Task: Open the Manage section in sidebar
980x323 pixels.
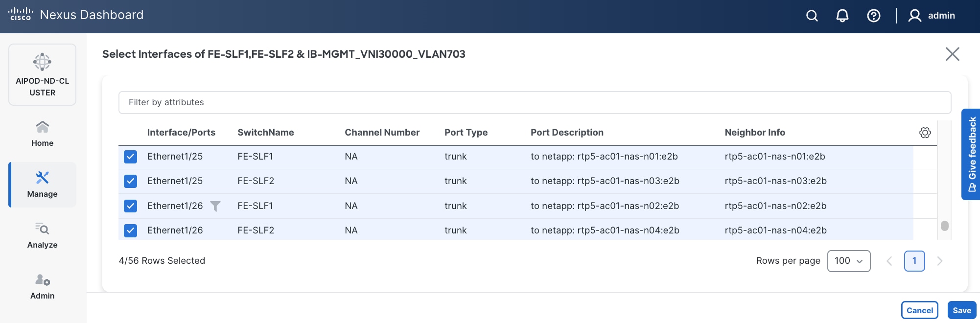Action: (43, 185)
